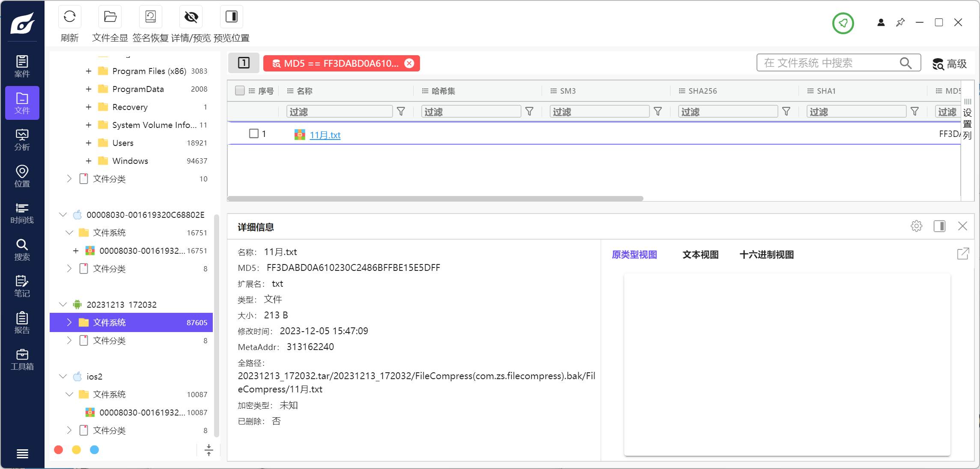Click filter funnel for 哈希集 column

click(x=530, y=112)
